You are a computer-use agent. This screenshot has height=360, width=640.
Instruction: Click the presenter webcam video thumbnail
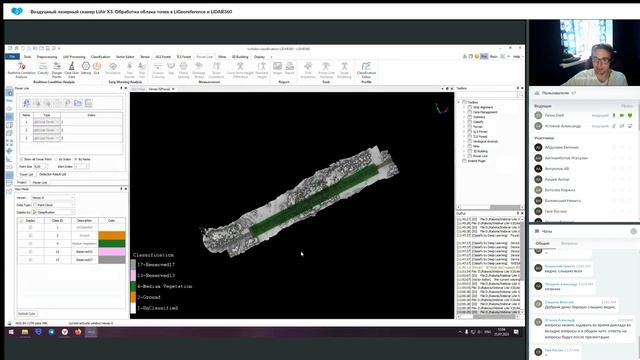click(584, 52)
